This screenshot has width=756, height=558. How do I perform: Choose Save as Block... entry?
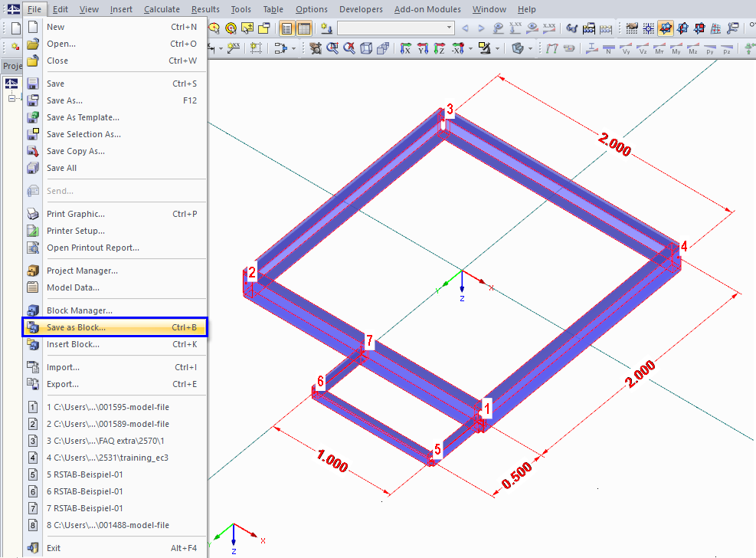pos(115,327)
